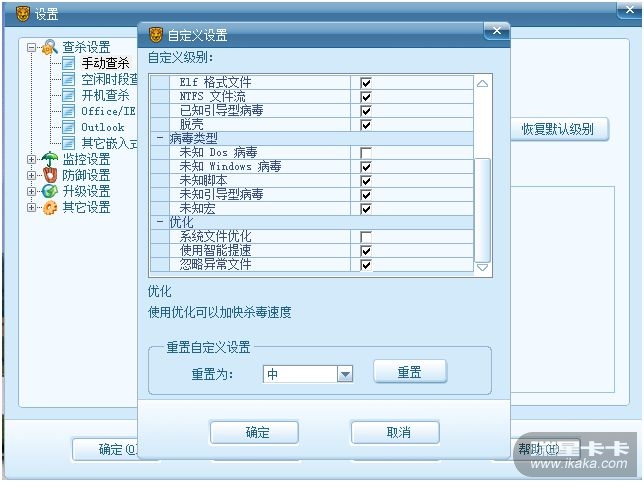This screenshot has width=644, height=482.
Task: Click the 重置 button
Action: pos(409,372)
